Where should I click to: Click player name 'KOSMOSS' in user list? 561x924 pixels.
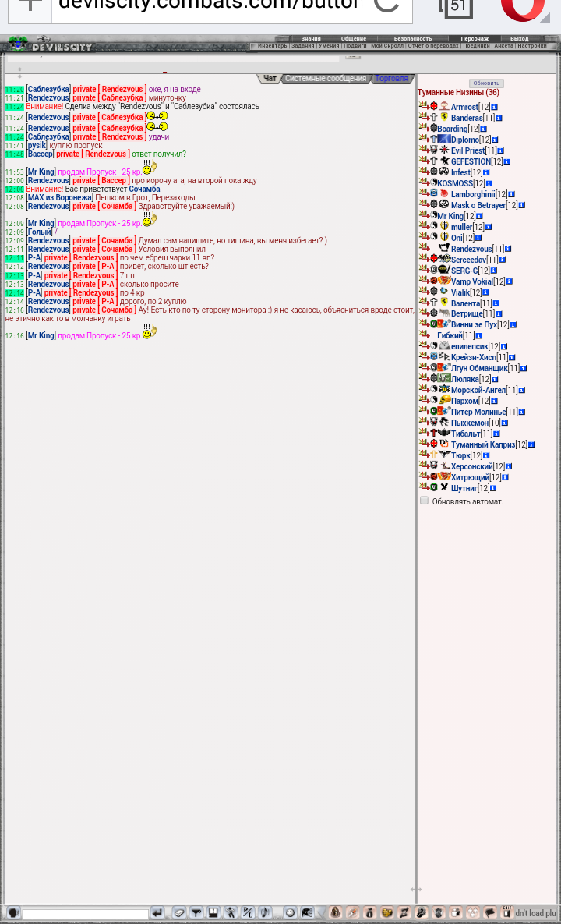coord(455,184)
